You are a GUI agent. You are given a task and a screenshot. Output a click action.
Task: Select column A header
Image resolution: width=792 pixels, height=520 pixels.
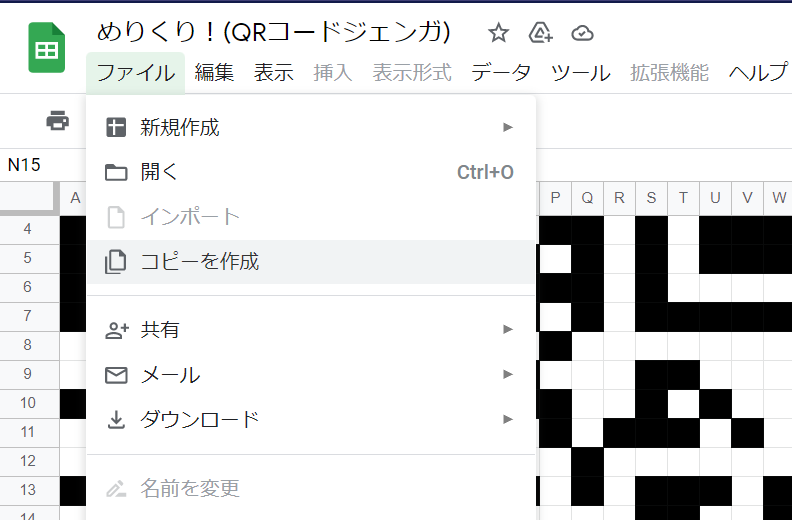click(75, 198)
